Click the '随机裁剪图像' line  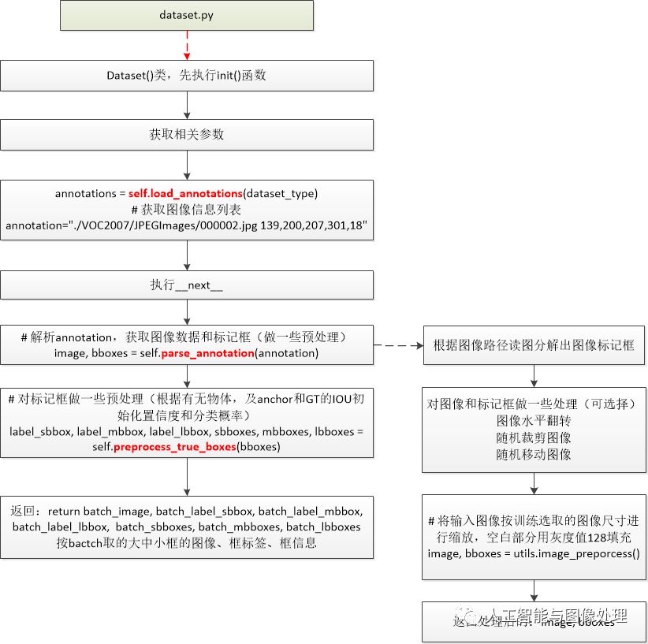(x=534, y=437)
